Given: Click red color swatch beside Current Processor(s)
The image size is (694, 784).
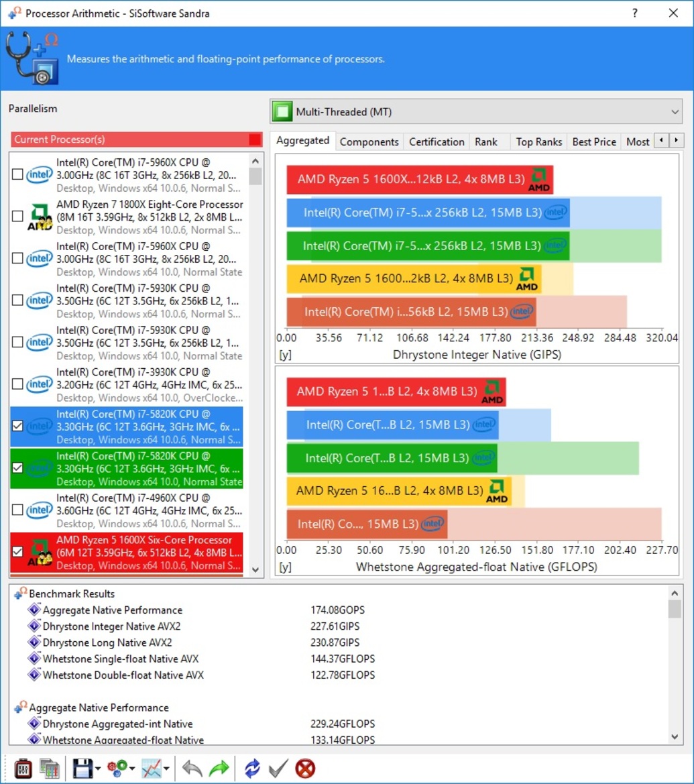Looking at the screenshot, I should (255, 139).
